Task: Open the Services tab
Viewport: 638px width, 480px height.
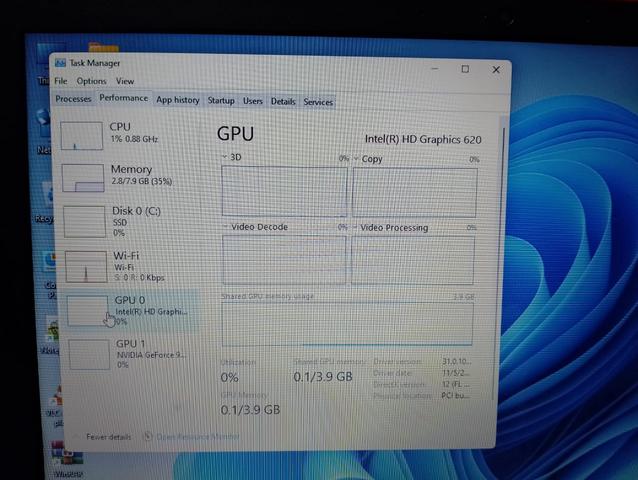Action: 318,102
